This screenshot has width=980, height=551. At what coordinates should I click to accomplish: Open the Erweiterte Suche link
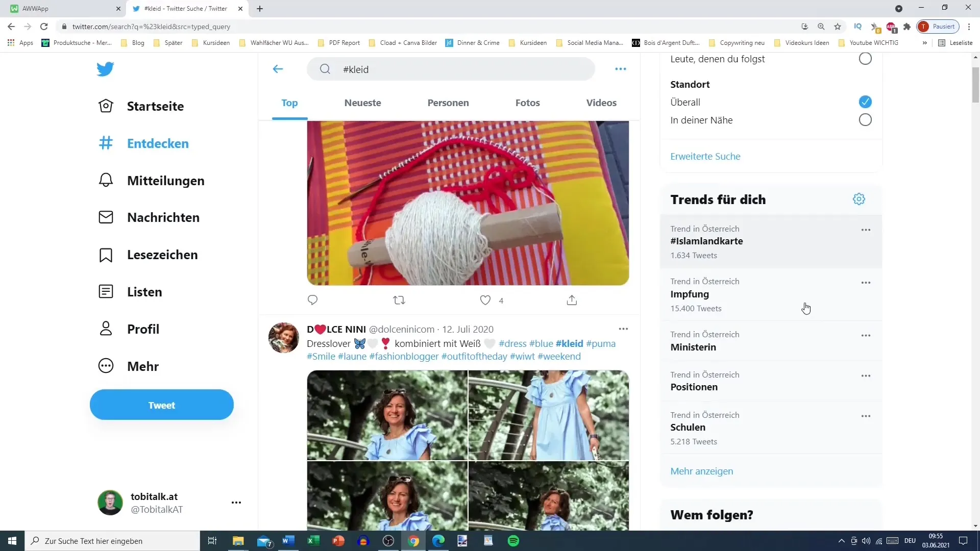point(705,156)
